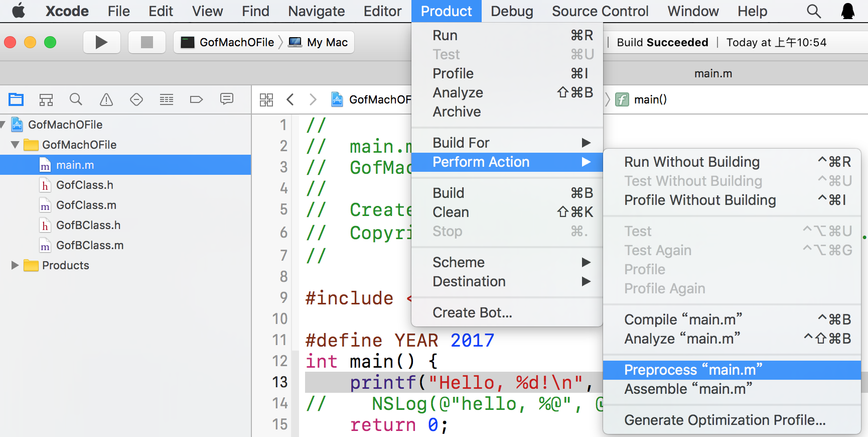Click the #define YEAR 2017 code line
Viewport: 868px width, 437px height.
click(x=400, y=340)
